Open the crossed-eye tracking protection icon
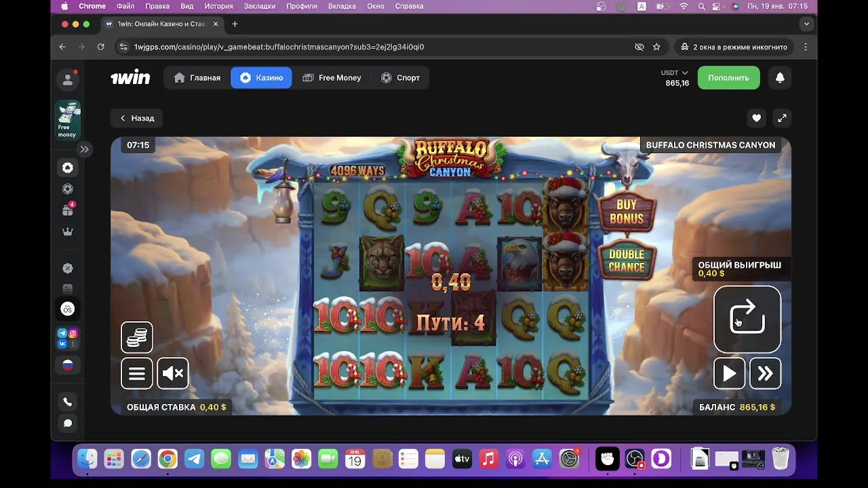 coord(639,47)
